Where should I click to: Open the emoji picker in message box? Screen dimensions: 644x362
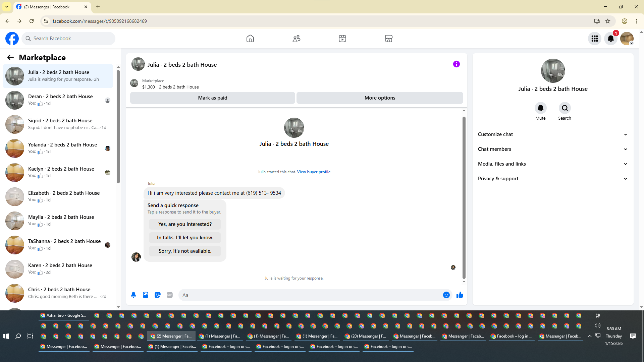(446, 295)
